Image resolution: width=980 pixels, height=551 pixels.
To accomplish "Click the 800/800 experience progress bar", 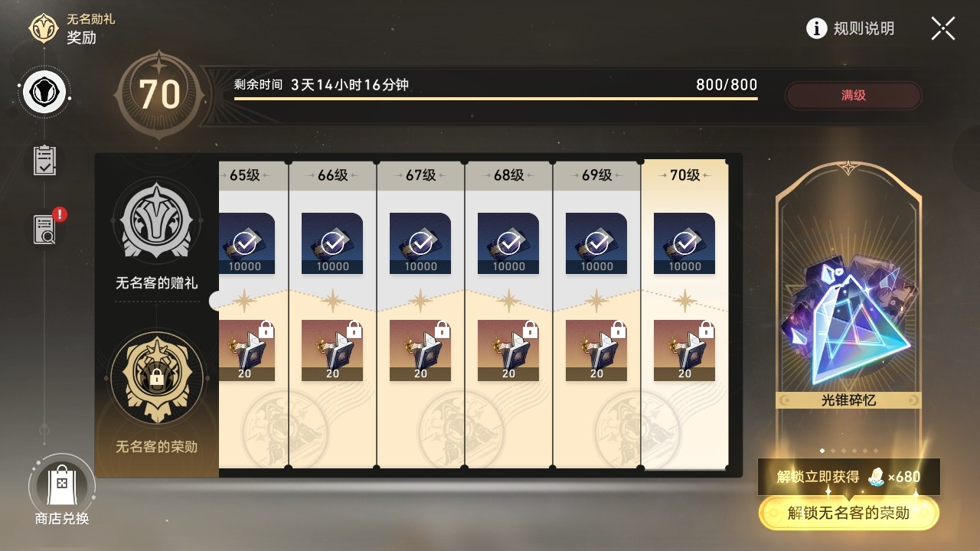I will coord(496,98).
